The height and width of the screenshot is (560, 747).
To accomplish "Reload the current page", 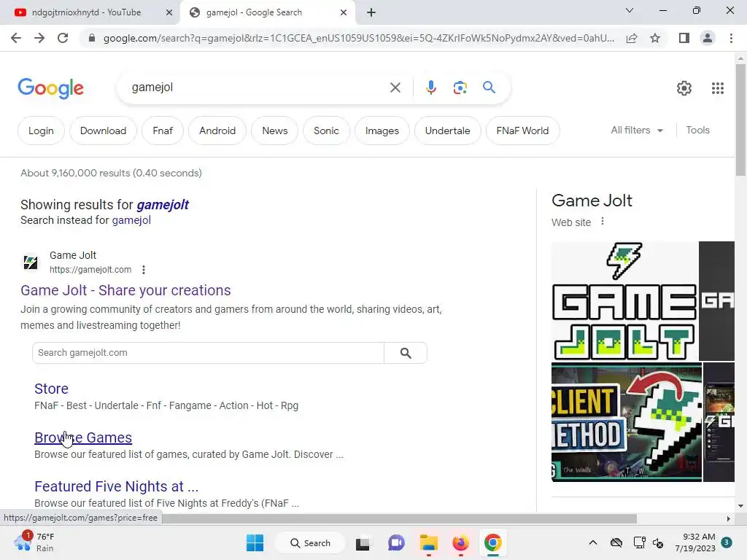I will [x=63, y=38].
